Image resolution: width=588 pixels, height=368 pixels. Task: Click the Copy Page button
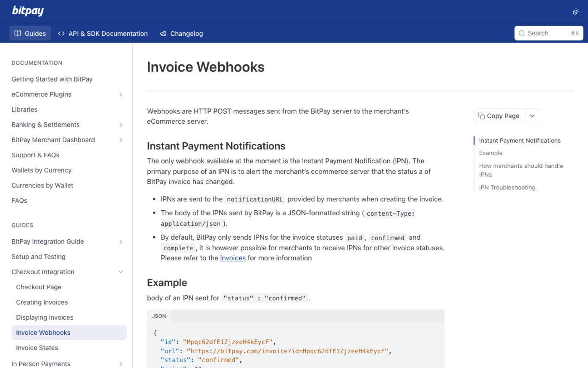point(499,116)
